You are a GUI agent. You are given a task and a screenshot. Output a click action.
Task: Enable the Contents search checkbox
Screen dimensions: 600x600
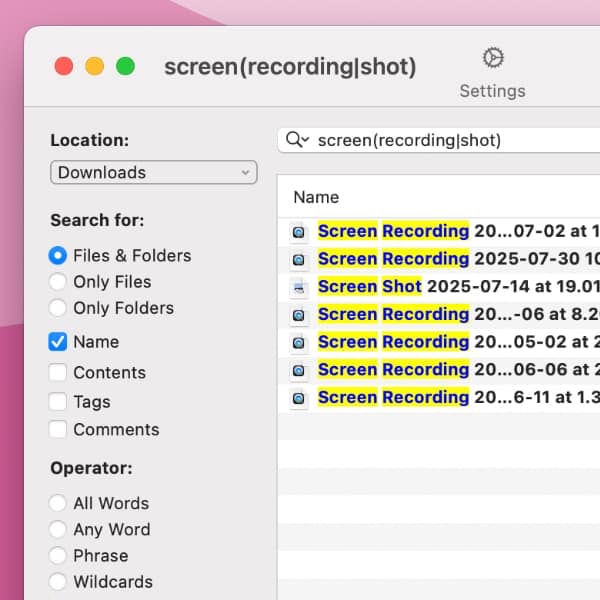pyautogui.click(x=58, y=373)
